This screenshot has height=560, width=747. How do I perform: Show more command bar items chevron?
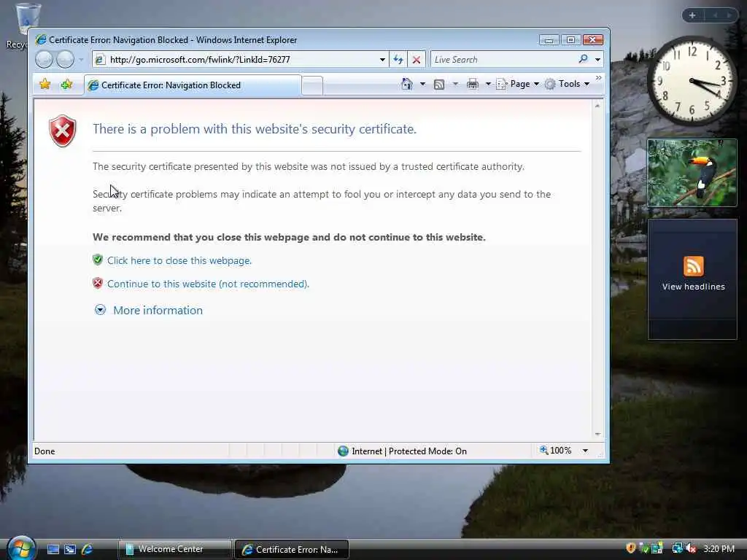point(598,77)
